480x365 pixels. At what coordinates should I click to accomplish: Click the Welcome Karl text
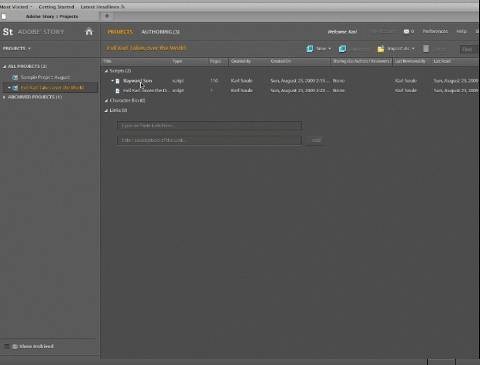tap(342, 32)
